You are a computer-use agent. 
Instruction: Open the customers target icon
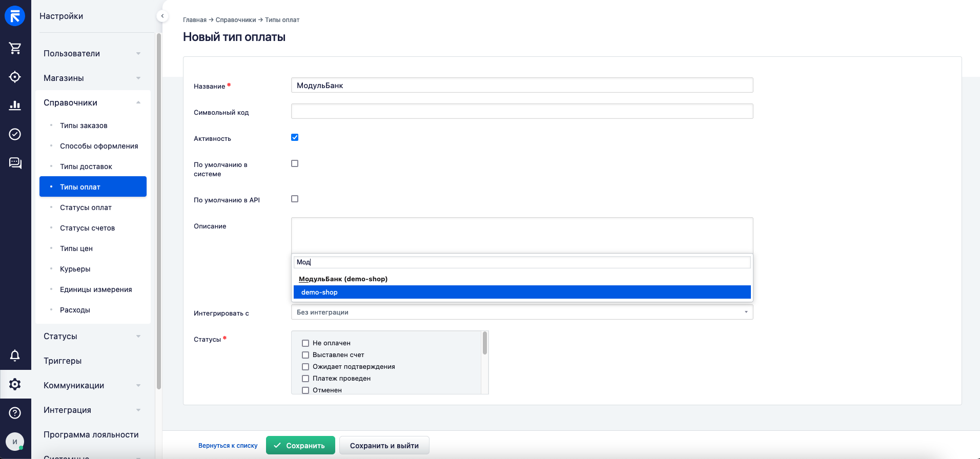click(x=15, y=77)
